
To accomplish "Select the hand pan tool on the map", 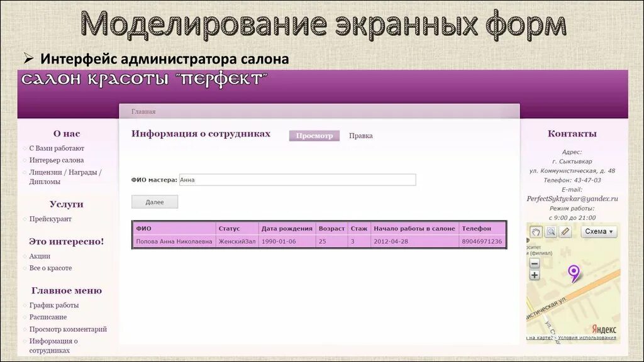I will (x=536, y=231).
